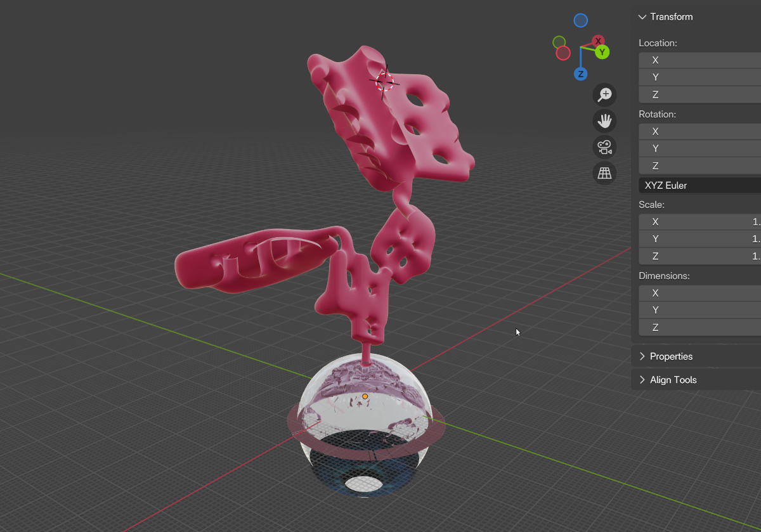The height and width of the screenshot is (532, 761).
Task: Click the orange object origin dot
Action: (365, 396)
